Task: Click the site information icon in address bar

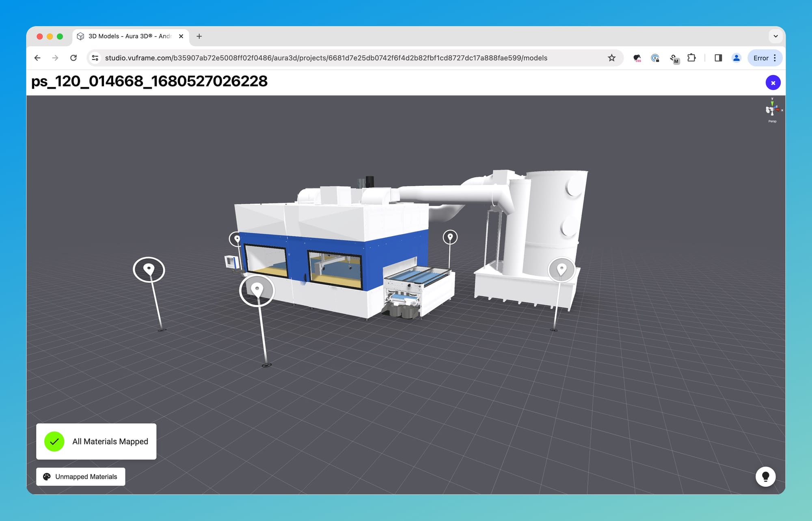Action: tap(95, 58)
